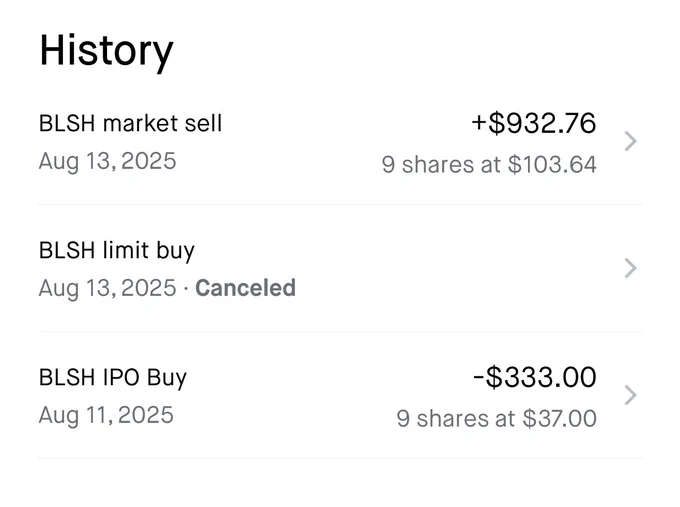Open the BLSH IPO Buy chevron arrow
The width and height of the screenshot is (680, 507).
click(630, 395)
